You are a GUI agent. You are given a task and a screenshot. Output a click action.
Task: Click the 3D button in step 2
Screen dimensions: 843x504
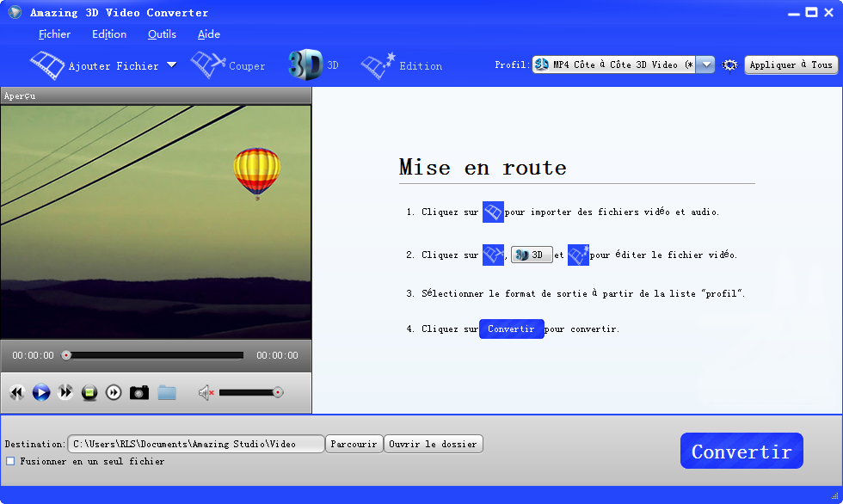(x=532, y=255)
